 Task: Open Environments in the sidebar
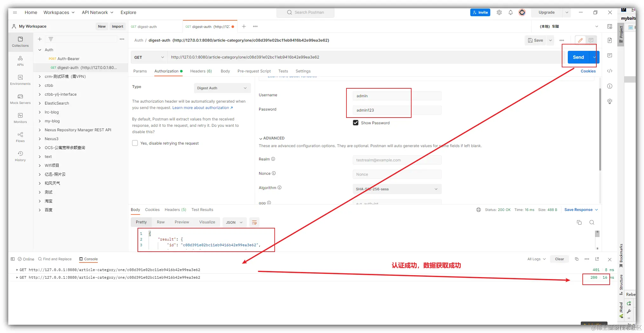[20, 80]
